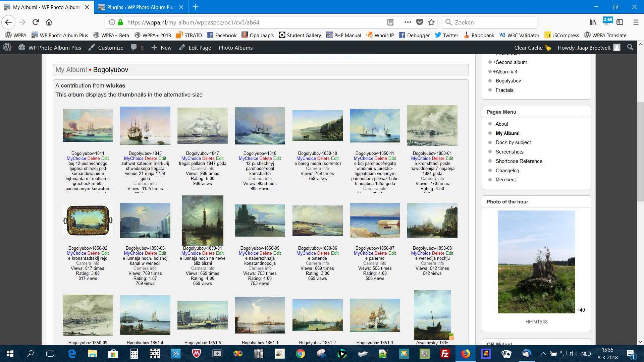Open the PHP Manual bookmark
The image size is (644, 362).
tap(343, 35)
